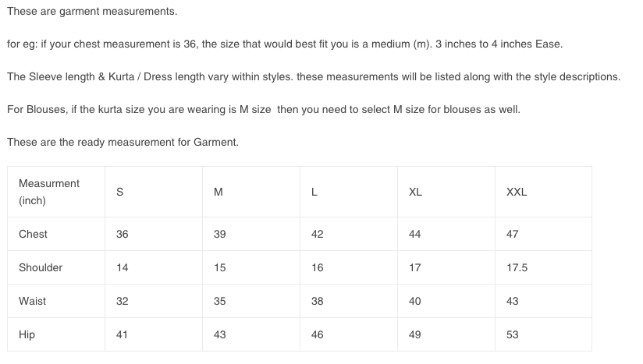
Task: Click the 'These are garment measurements.' text
Action: click(92, 11)
